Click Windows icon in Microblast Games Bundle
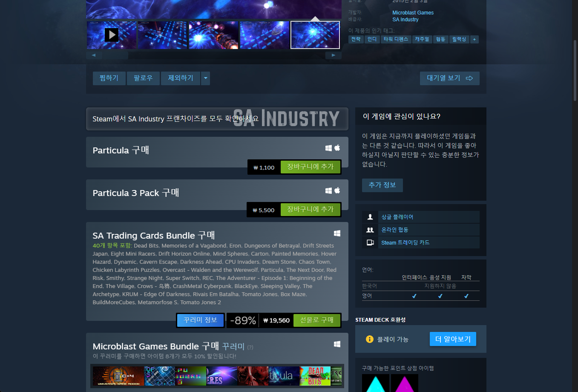 click(337, 344)
